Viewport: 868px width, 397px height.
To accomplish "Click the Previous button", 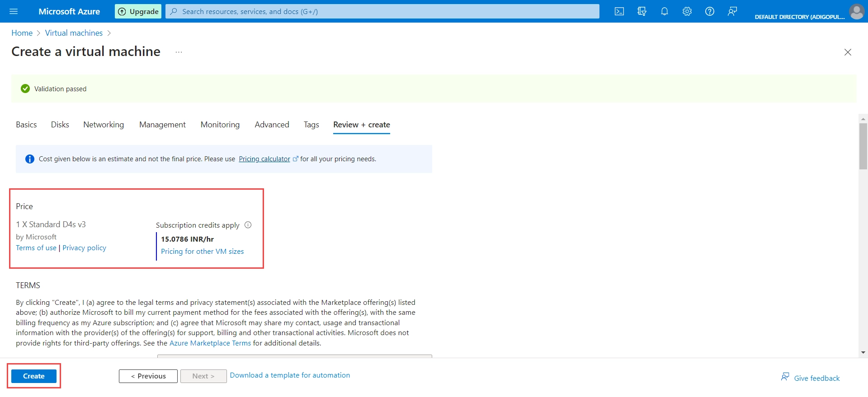I will [x=148, y=376].
